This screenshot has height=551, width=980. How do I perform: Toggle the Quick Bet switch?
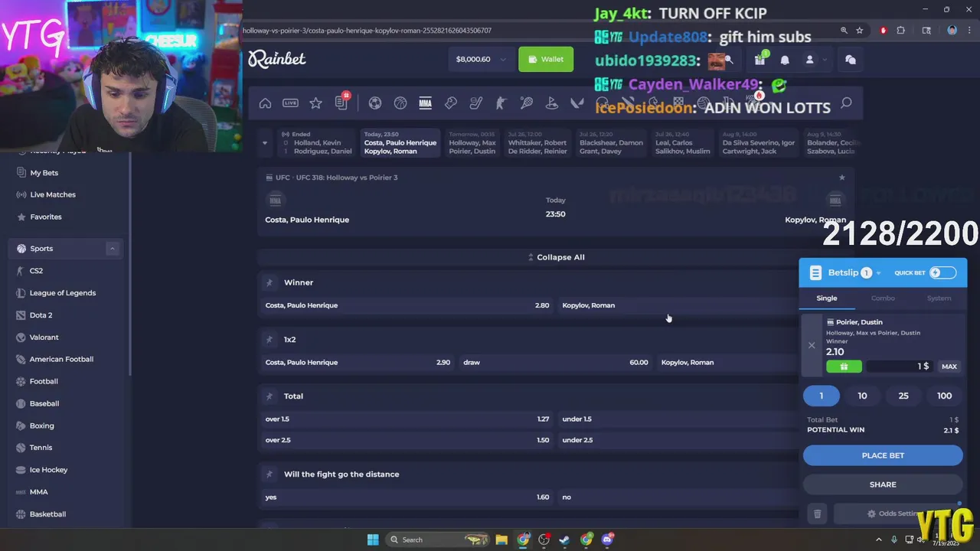pos(942,272)
